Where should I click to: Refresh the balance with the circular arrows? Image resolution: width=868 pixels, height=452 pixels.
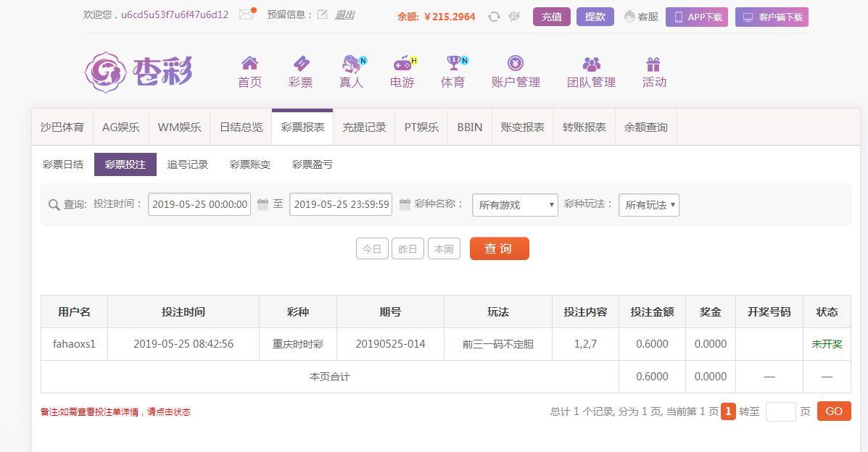[494, 17]
